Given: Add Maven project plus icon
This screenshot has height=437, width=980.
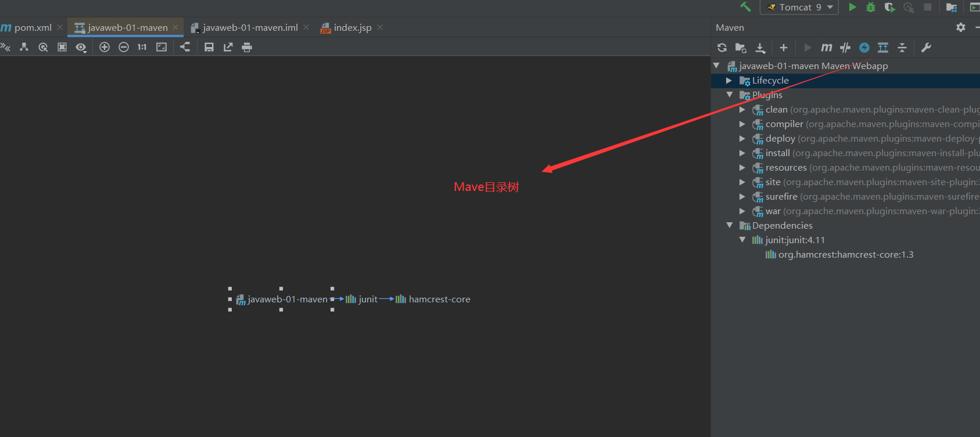Looking at the screenshot, I should coord(784,48).
